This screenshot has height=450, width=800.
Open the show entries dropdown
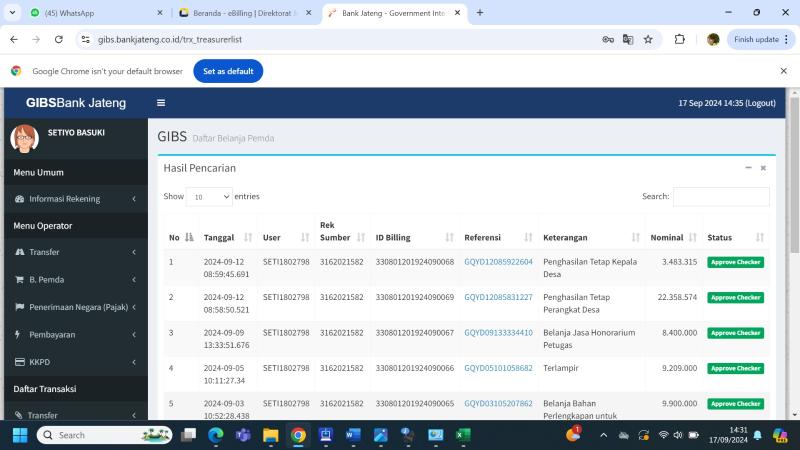click(x=209, y=197)
